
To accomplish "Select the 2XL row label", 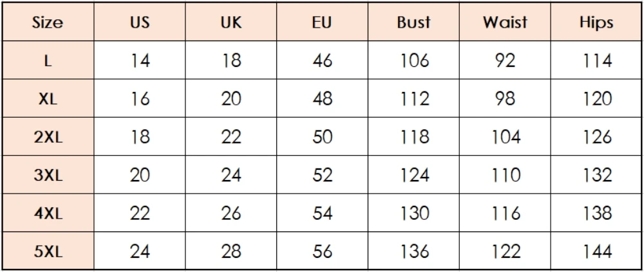I will (x=48, y=136).
